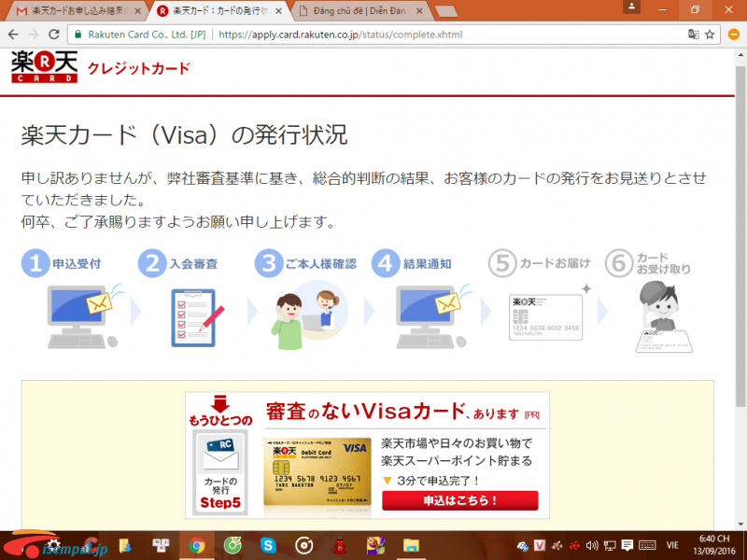The height and width of the screenshot is (560, 747).
Task: Close the Đăng chủ đề tab
Action: tap(419, 11)
